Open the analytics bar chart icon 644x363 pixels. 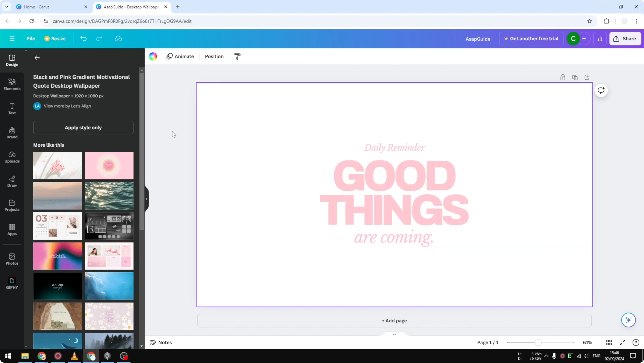tap(600, 39)
